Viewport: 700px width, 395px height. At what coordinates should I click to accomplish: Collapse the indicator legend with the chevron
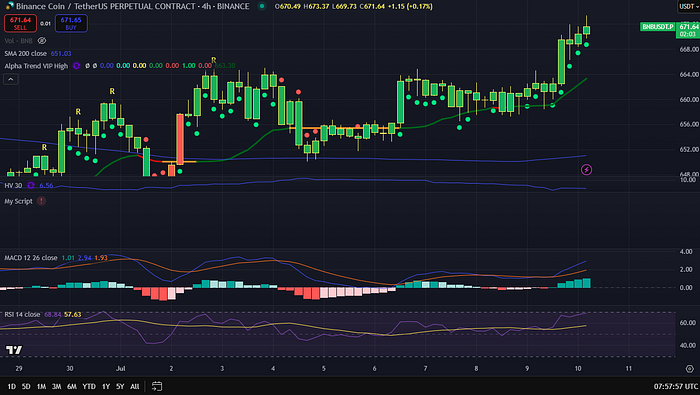pyautogui.click(x=11, y=79)
